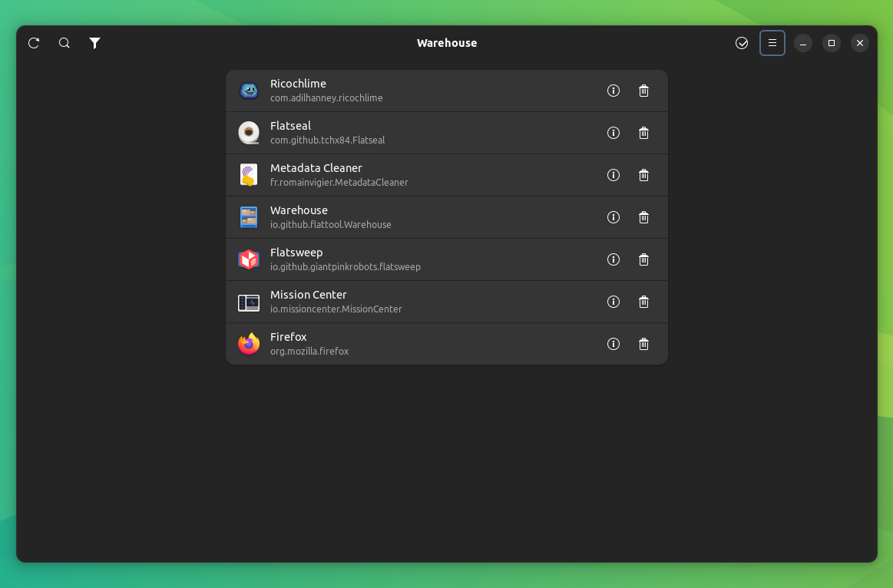Refresh the list of installed flatpaks
Screen dimensions: 893x588
[33, 43]
